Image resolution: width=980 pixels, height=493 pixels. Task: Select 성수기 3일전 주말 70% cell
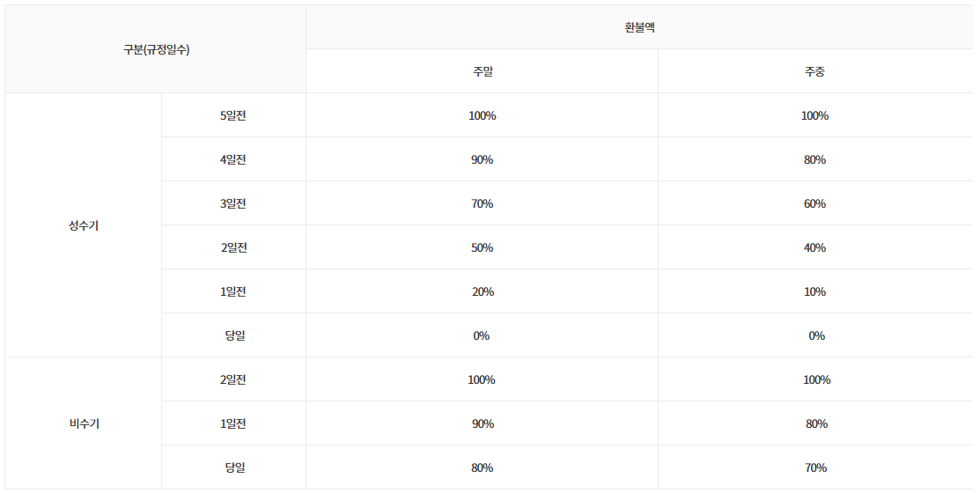coord(482,203)
